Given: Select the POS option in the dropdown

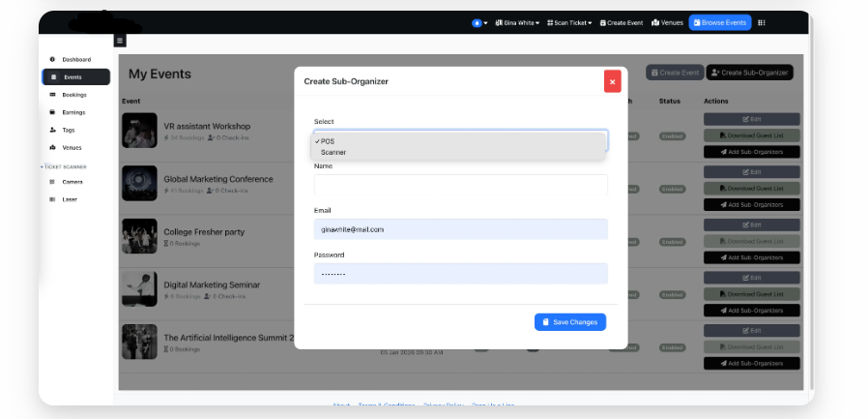Looking at the screenshot, I should [328, 141].
